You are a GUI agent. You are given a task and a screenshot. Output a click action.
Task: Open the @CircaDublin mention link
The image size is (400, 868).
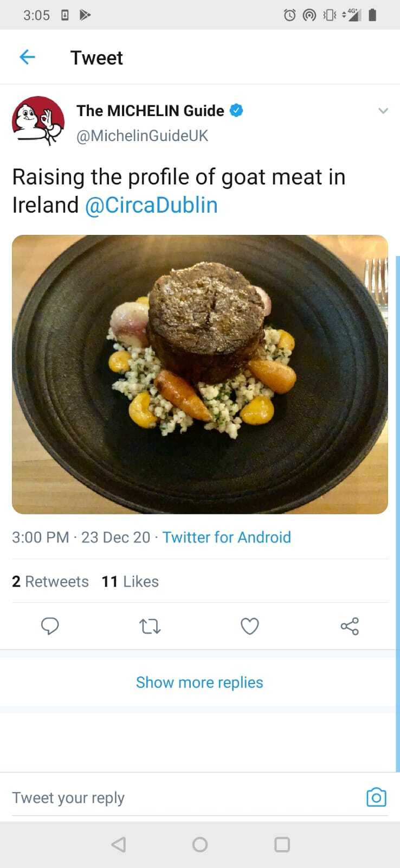click(151, 206)
